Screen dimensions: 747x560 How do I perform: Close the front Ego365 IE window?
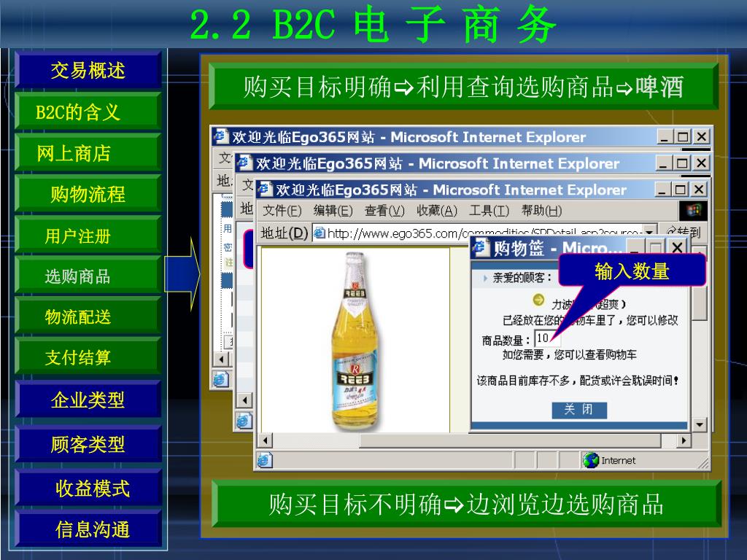699,190
